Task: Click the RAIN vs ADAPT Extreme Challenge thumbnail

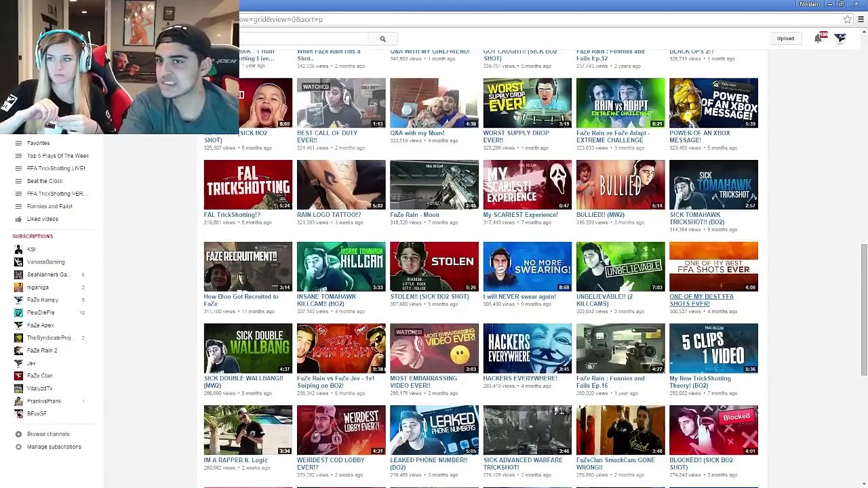Action: [620, 103]
